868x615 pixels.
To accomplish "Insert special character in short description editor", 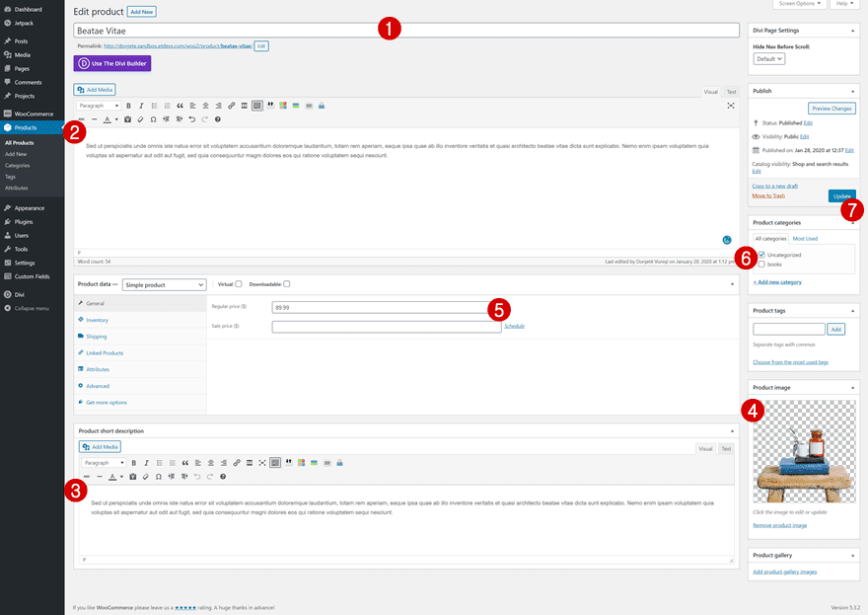I will (159, 477).
